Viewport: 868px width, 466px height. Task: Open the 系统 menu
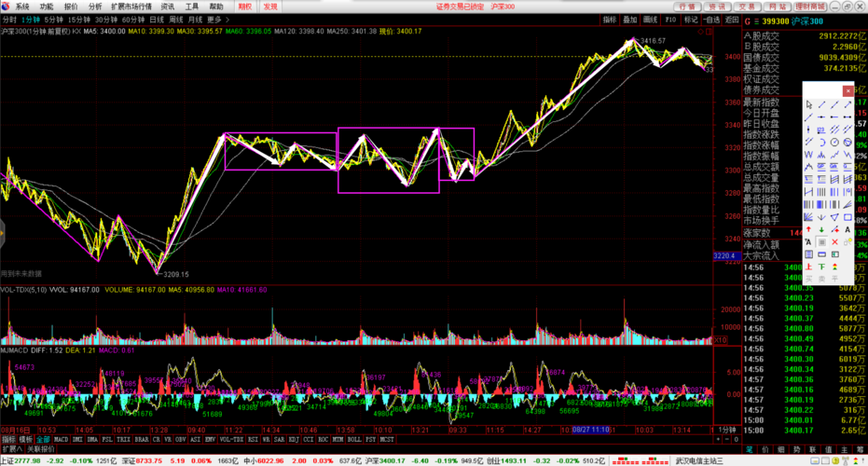coord(22,6)
